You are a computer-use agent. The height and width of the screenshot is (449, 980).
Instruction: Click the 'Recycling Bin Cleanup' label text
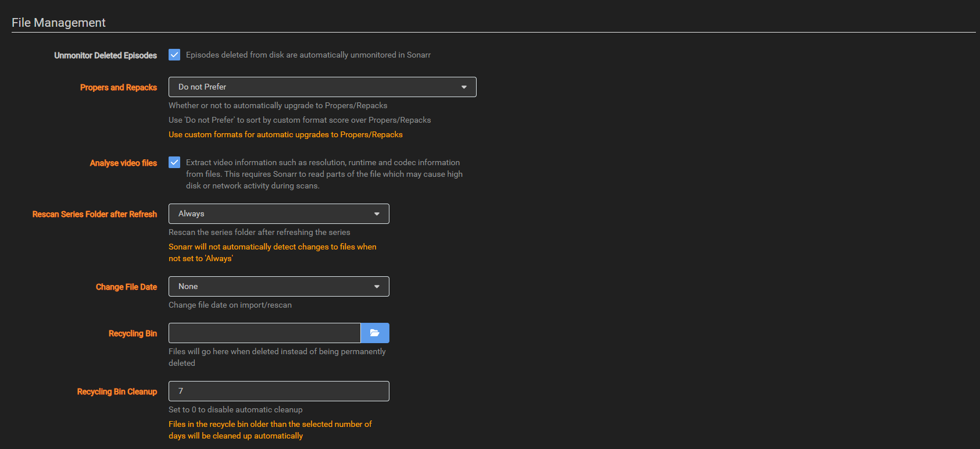tap(117, 391)
